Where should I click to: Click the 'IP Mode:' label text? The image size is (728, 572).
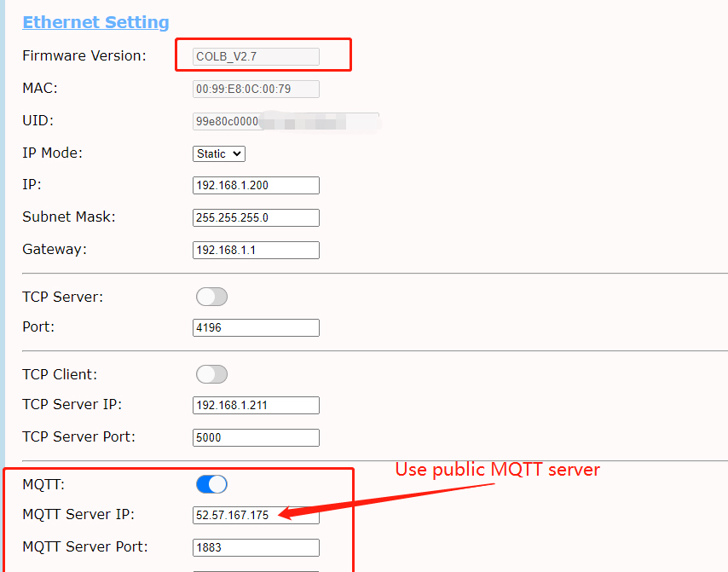pyautogui.click(x=53, y=153)
